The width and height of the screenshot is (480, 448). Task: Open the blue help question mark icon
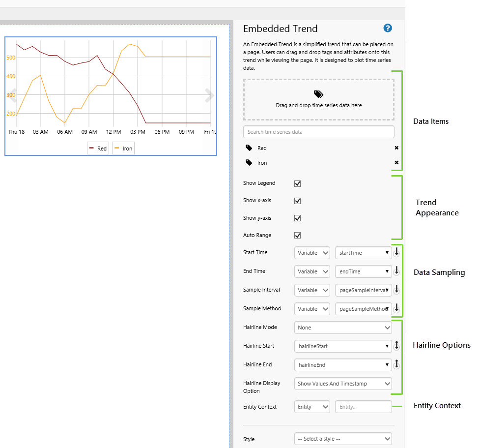pos(388,28)
